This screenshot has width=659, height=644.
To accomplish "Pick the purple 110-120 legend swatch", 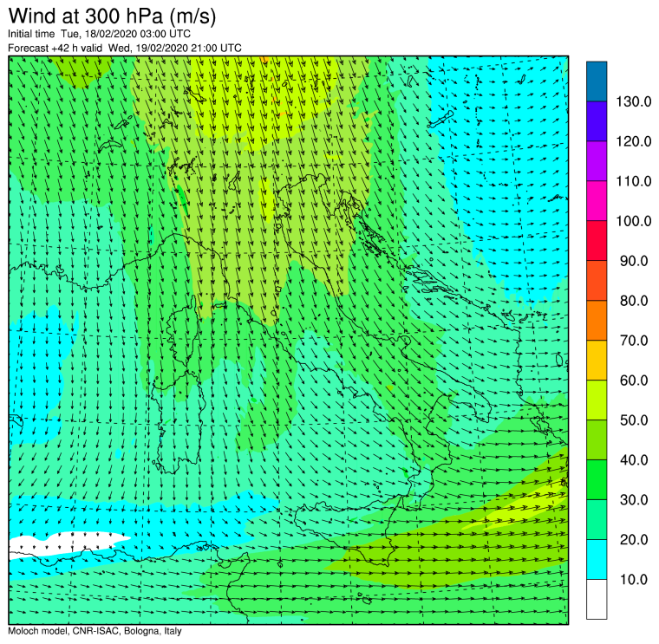I will pos(597,161).
